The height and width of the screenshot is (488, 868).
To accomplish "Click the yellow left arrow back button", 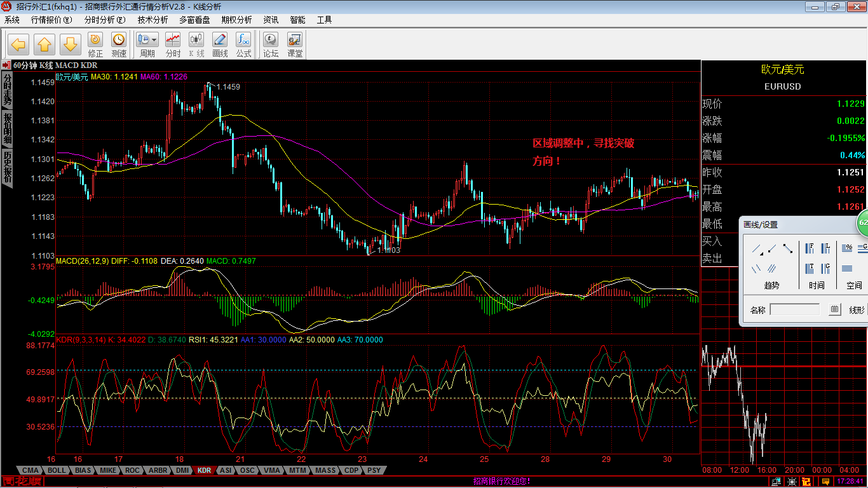I will click(x=18, y=44).
